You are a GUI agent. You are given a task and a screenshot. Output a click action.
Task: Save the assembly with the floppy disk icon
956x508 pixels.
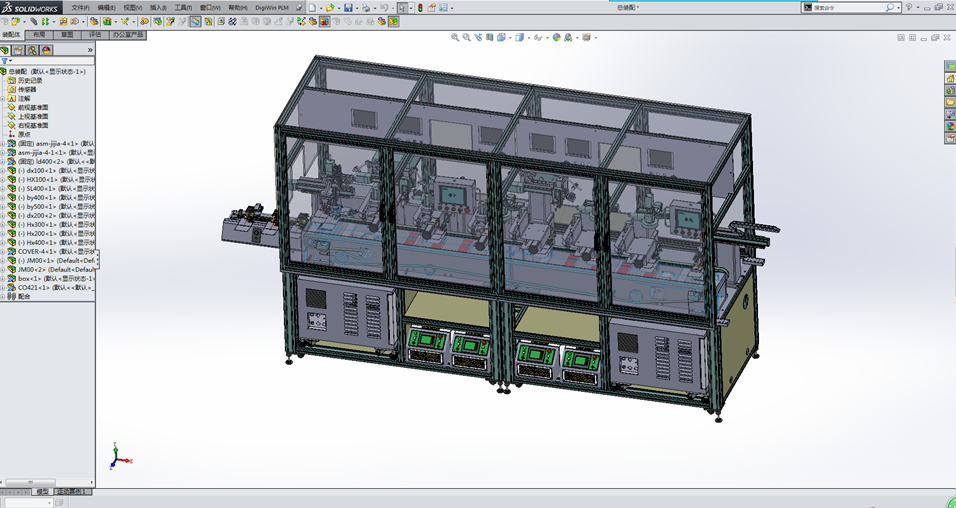(x=348, y=8)
